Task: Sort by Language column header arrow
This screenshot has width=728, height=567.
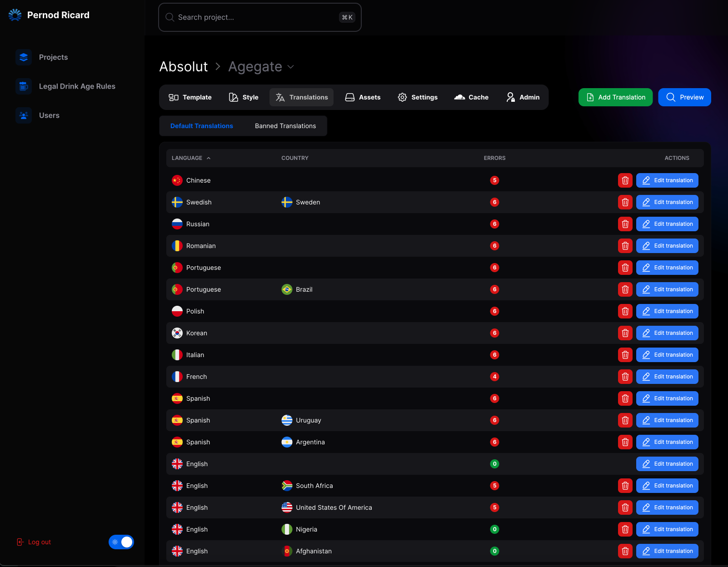Action: [x=209, y=158]
